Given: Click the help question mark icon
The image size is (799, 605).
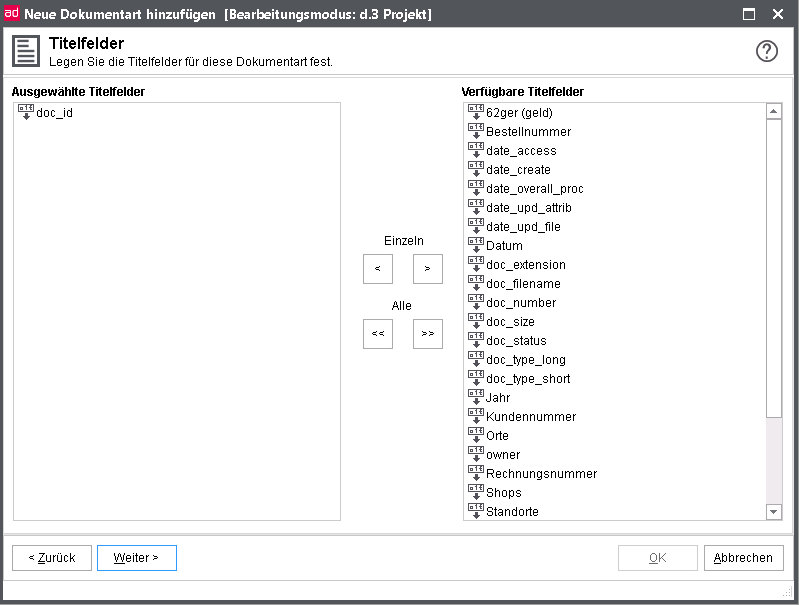Looking at the screenshot, I should (766, 52).
